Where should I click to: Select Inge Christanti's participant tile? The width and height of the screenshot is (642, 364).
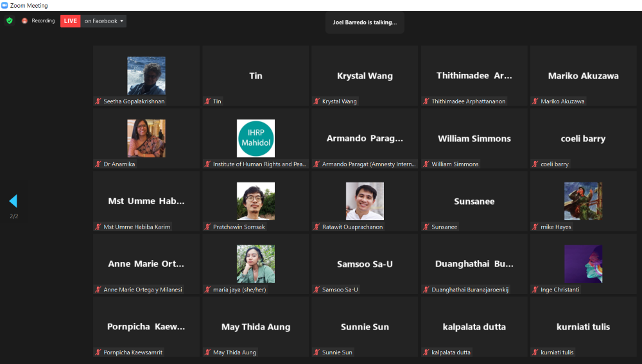point(583,264)
